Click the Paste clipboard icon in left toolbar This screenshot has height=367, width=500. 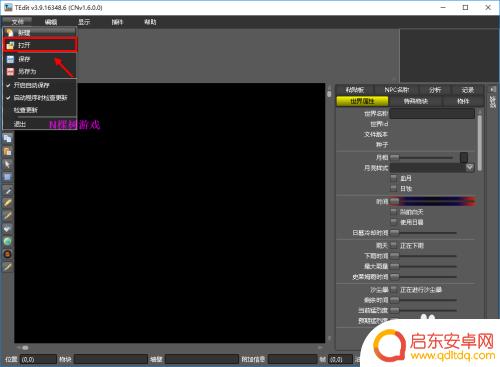tap(8, 152)
